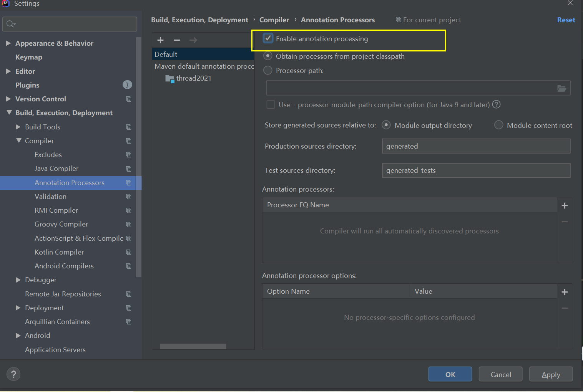Click OK to confirm settings
Screen dimensions: 583x392
click(x=450, y=374)
